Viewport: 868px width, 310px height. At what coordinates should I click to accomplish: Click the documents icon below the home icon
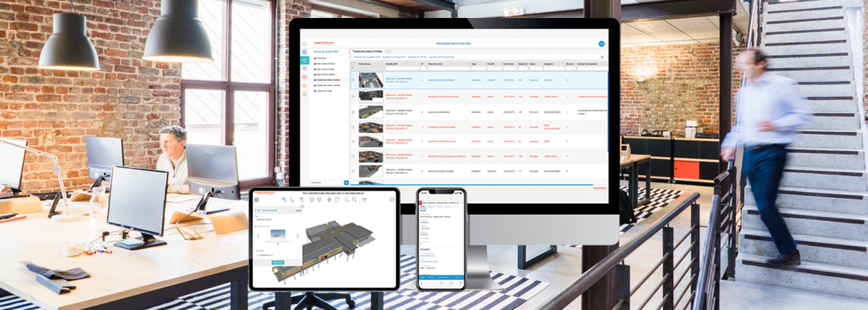[x=305, y=52]
